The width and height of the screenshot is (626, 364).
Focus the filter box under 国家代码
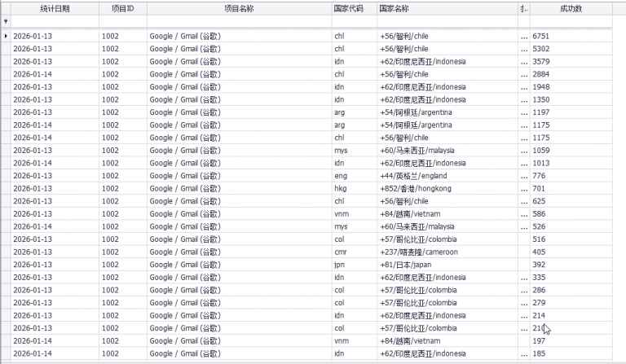354,21
